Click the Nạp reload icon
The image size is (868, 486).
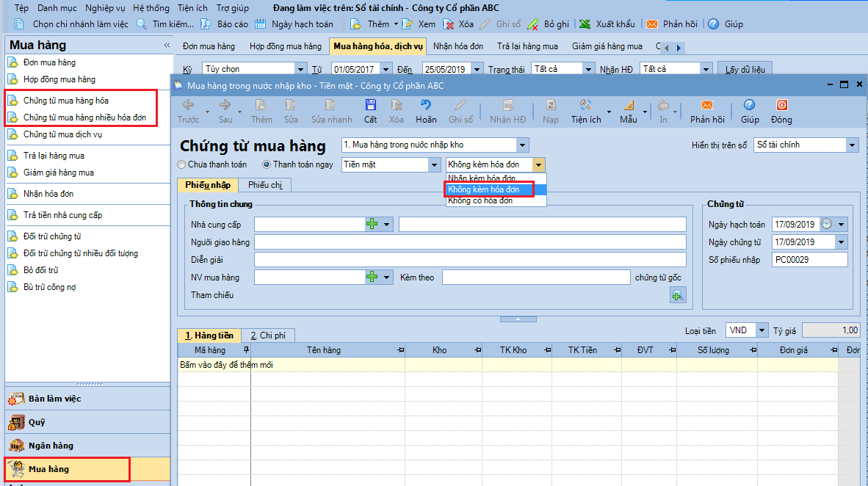click(x=551, y=105)
